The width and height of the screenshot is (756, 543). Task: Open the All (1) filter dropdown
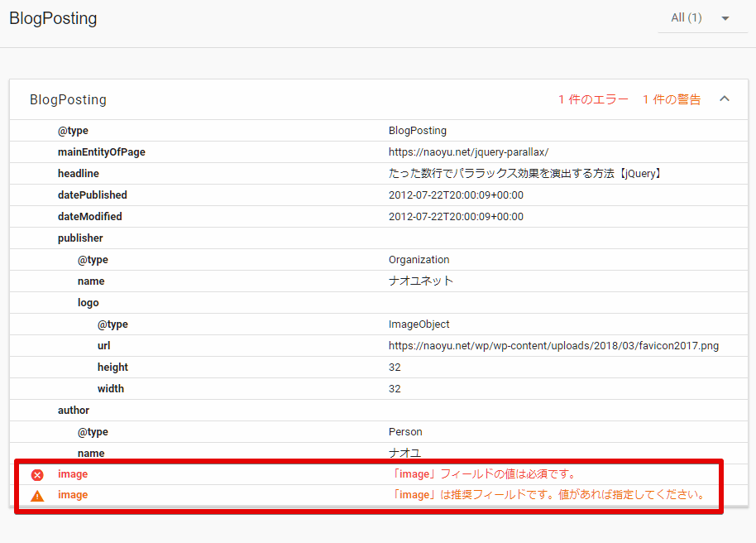click(x=701, y=18)
